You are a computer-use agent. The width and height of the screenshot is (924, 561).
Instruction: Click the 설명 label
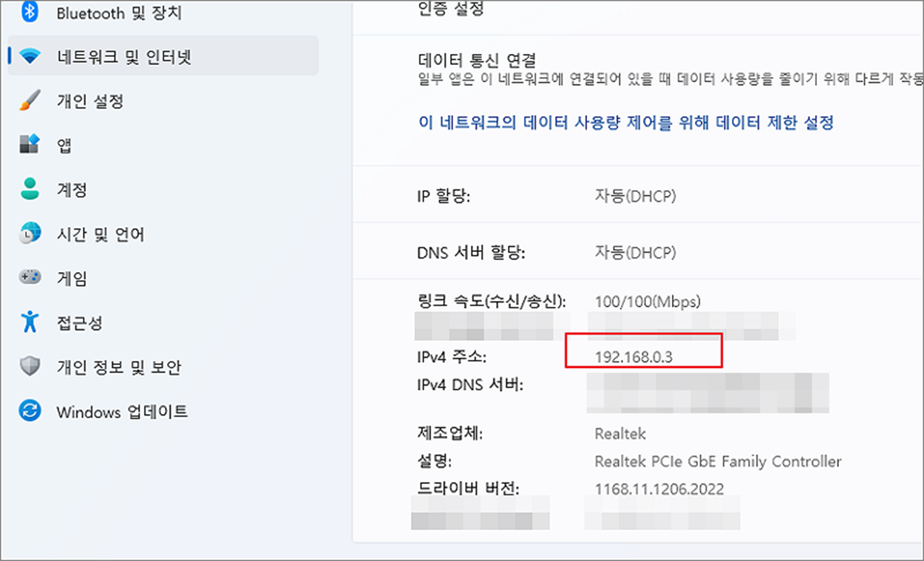point(434,461)
